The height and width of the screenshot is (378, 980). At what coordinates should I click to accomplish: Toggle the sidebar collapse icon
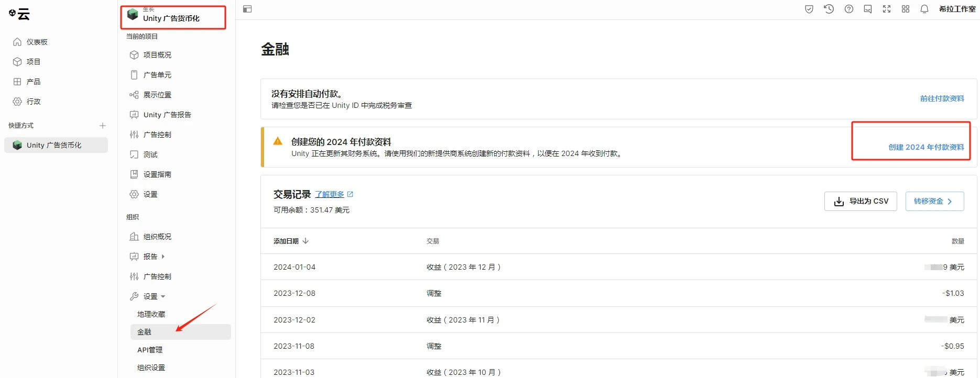247,9
